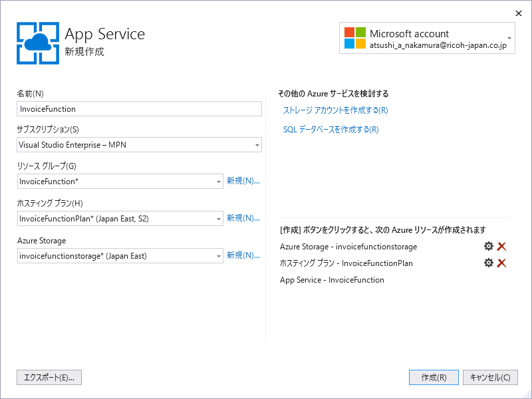Image resolution: width=532 pixels, height=399 pixels.
Task: Click the account email atsushi_a_nakamura text
Action: click(438, 45)
